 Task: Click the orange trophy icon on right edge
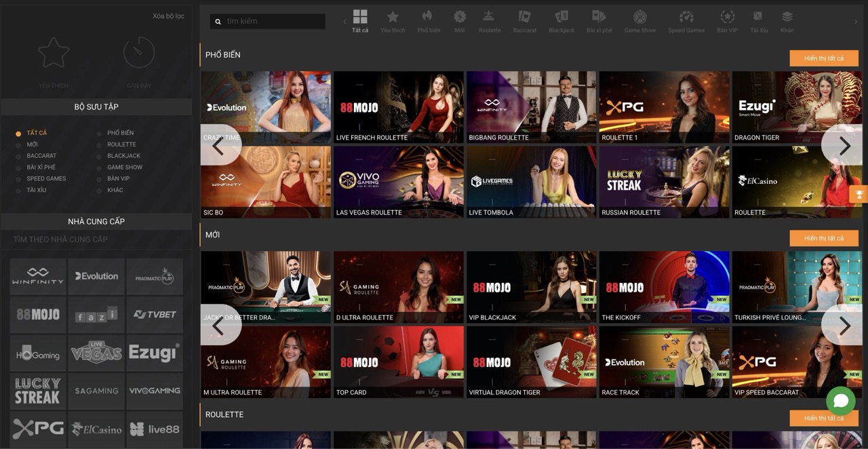[x=859, y=195]
